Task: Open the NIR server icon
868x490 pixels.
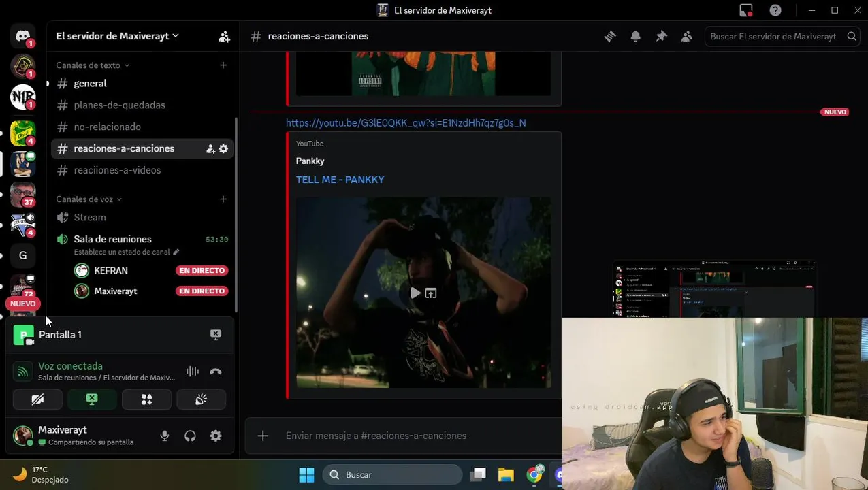Action: coord(22,97)
